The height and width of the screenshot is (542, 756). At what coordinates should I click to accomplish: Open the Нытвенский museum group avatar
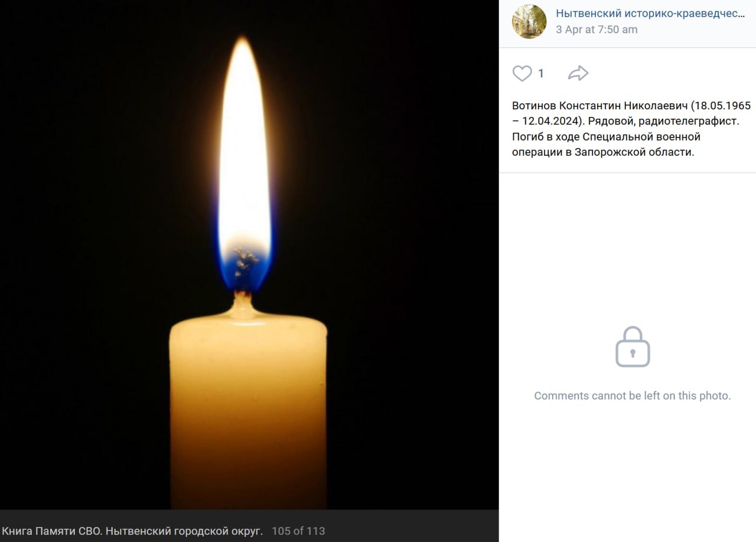pyautogui.click(x=529, y=21)
